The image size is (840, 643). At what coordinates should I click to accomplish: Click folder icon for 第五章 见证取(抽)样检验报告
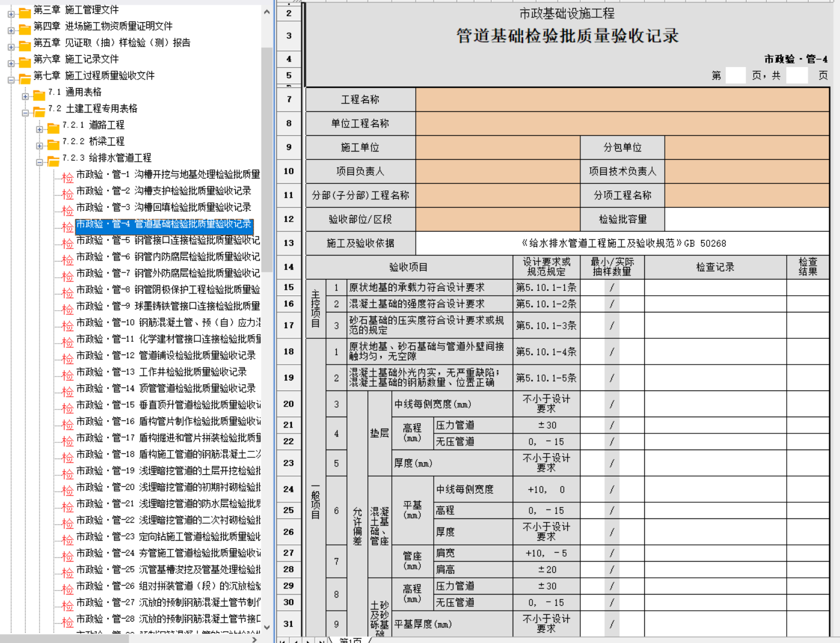pyautogui.click(x=25, y=46)
